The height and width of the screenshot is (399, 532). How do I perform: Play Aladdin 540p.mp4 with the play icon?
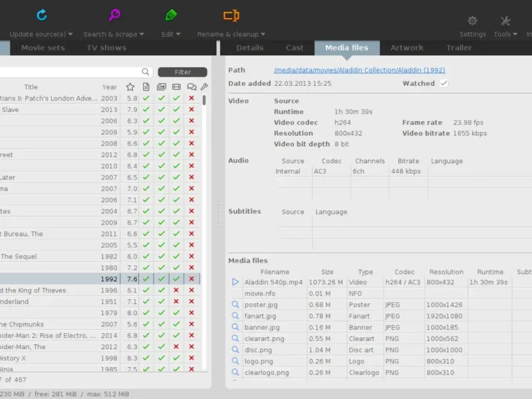[x=235, y=282]
